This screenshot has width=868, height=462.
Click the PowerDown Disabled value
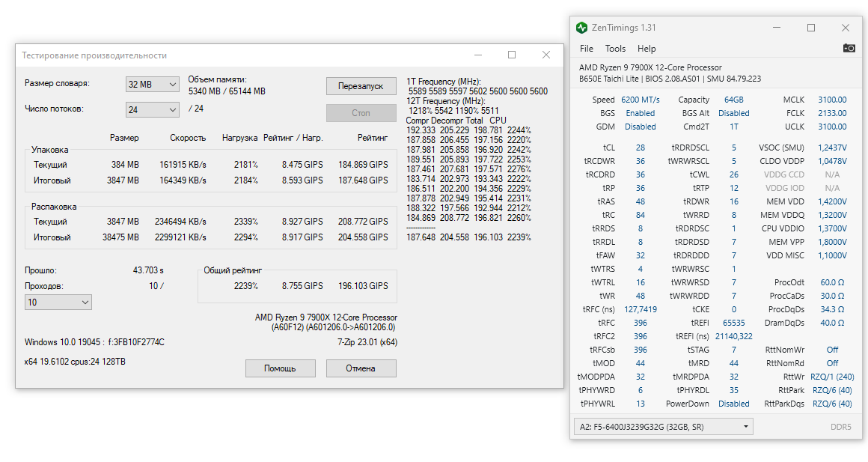pos(733,404)
